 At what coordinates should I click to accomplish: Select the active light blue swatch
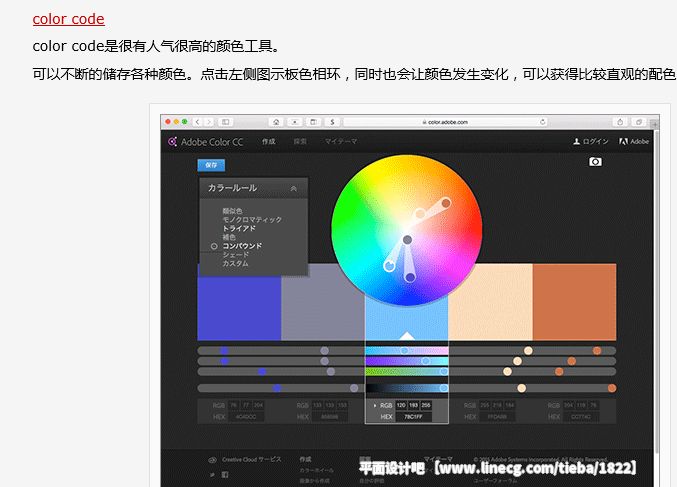pos(407,319)
